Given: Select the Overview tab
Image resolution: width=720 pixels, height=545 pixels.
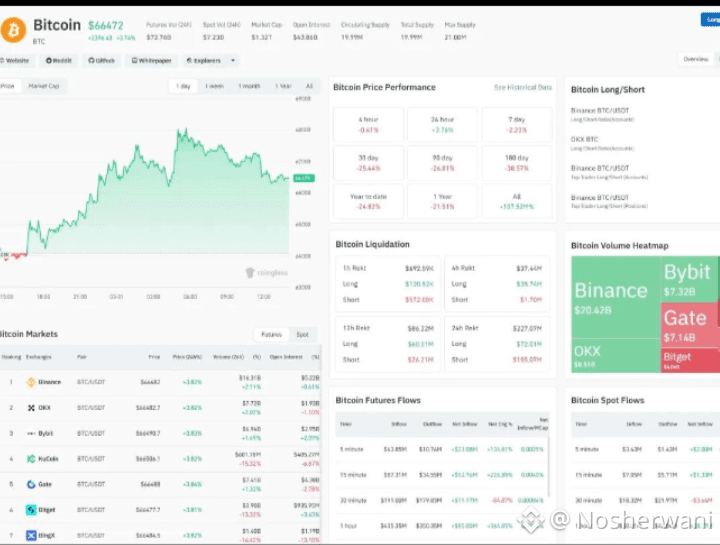Looking at the screenshot, I should [696, 59].
